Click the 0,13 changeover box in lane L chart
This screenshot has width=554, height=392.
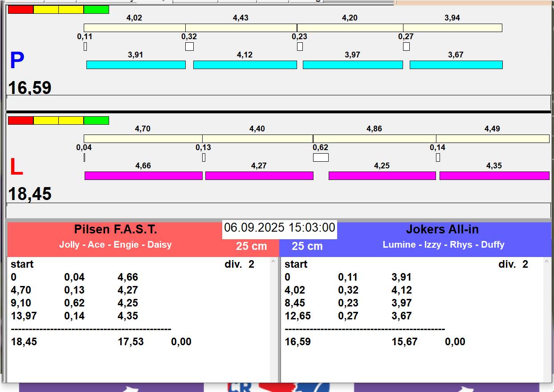204,157
